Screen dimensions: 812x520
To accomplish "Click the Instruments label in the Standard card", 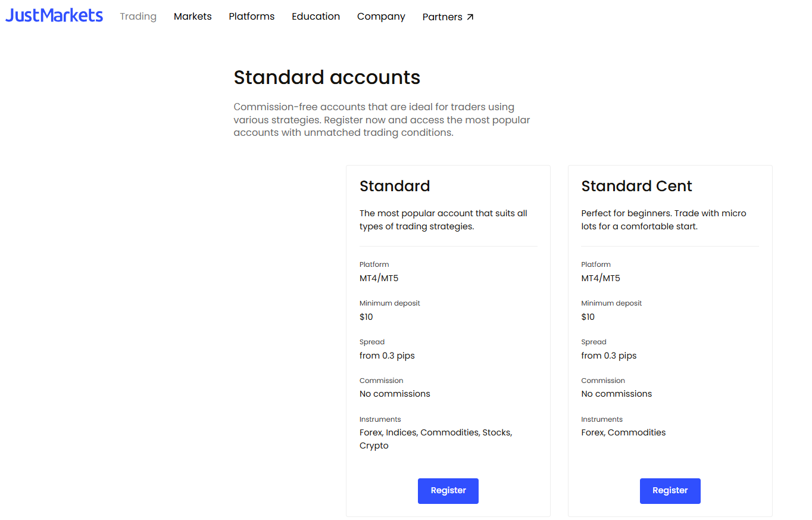I will pos(380,419).
